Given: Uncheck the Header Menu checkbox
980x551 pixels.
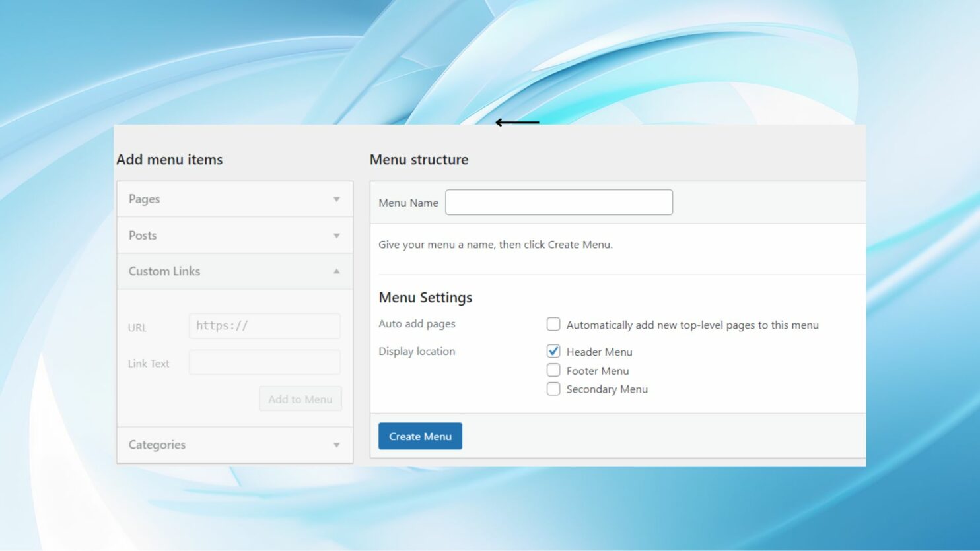Looking at the screenshot, I should [x=553, y=351].
